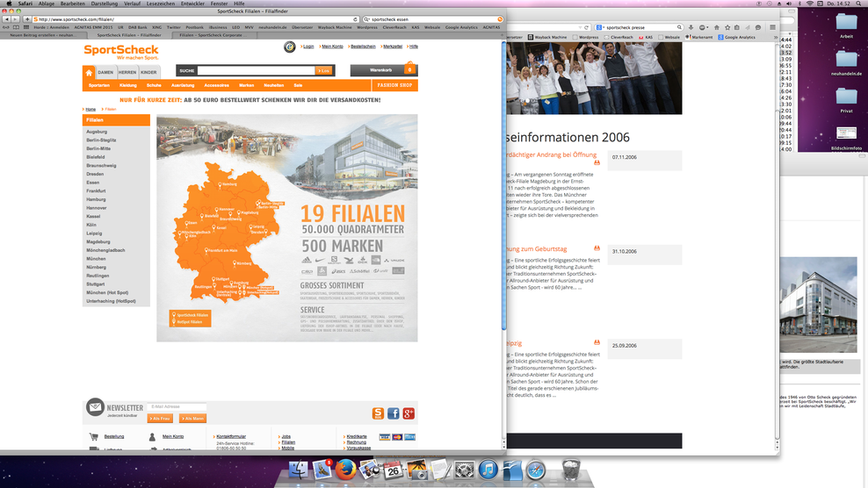
Task: Click the newsletter envelope icon
Action: click(95, 407)
